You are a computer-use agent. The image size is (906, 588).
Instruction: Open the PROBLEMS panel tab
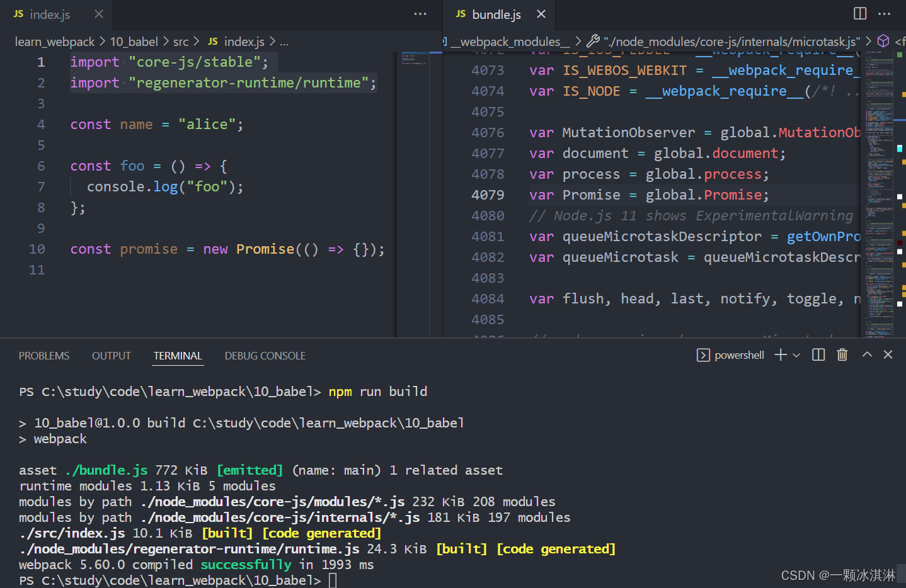coord(44,356)
